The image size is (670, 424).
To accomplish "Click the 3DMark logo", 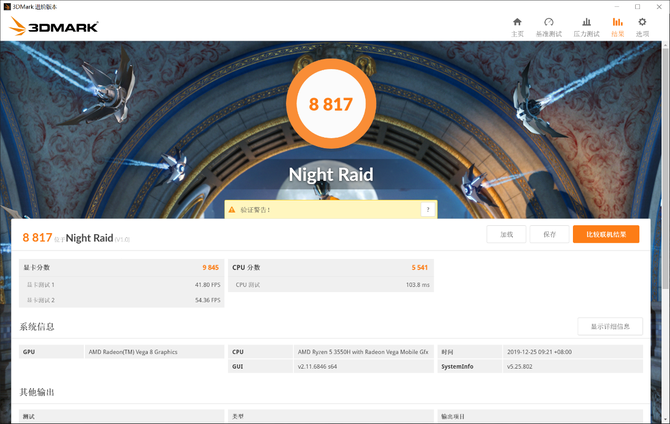I will (54, 26).
